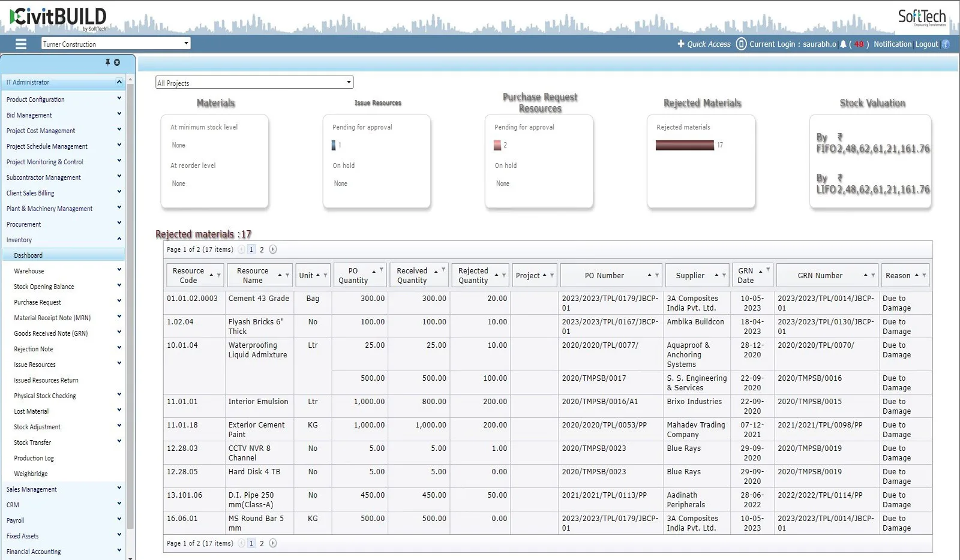Go to page 2 in bottom pager

262,543
